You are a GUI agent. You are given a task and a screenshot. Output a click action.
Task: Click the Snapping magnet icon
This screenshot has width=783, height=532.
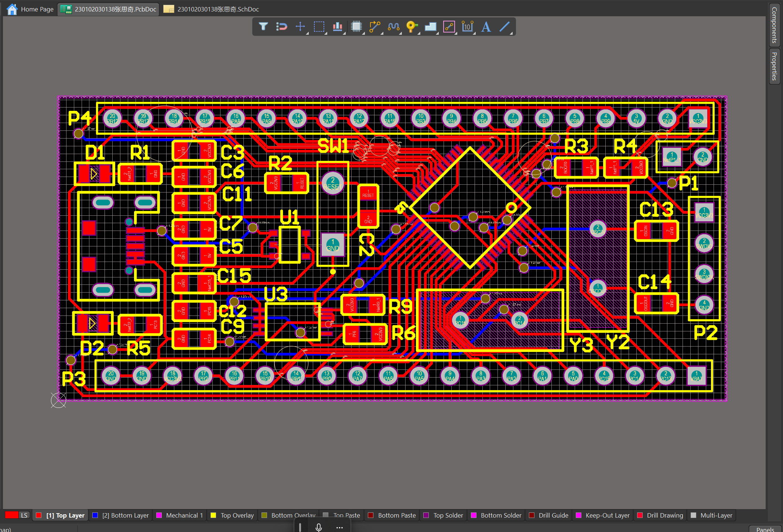281,27
